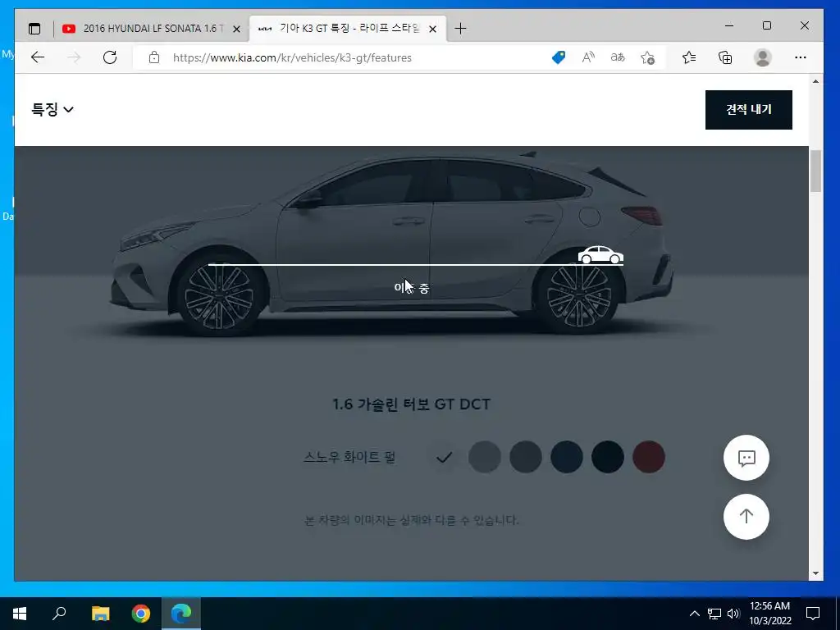Expand the 특징 dropdown menu
The height and width of the screenshot is (630, 840).
point(52,109)
